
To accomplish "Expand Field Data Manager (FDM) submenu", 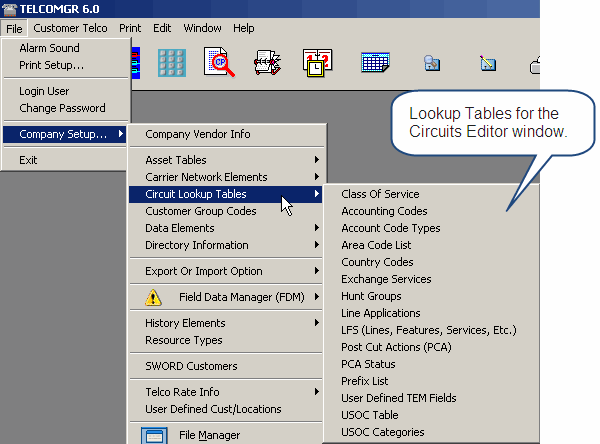I will (226, 297).
